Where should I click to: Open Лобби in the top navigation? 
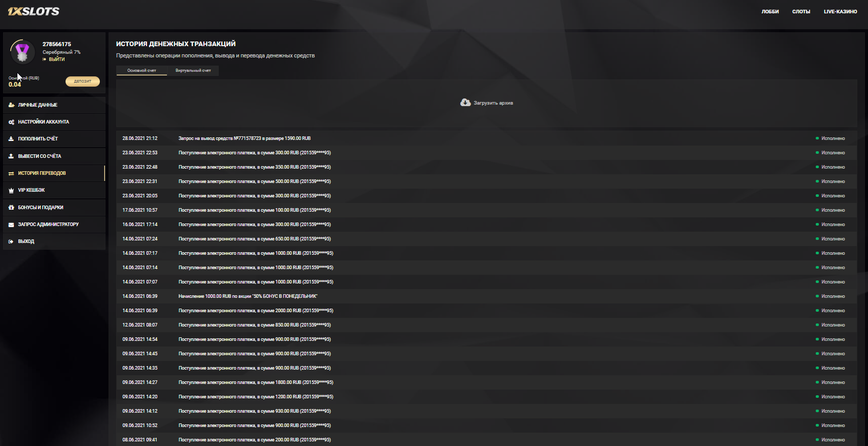tap(770, 12)
